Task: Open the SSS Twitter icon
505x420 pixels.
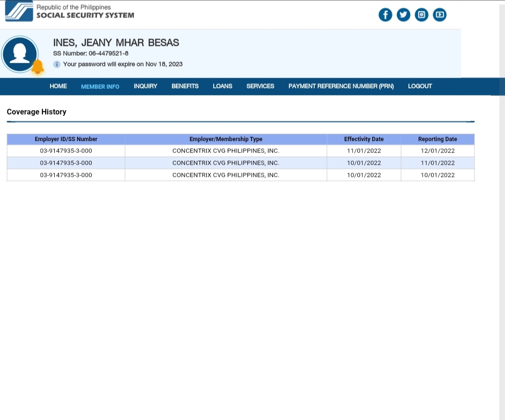Action: (x=403, y=15)
